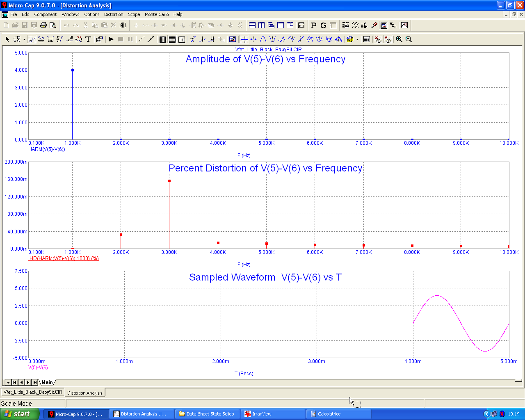Screen dimensions: 525x420
Task: Click the magenta V(5)-V(6) waveform label
Action: click(x=38, y=367)
